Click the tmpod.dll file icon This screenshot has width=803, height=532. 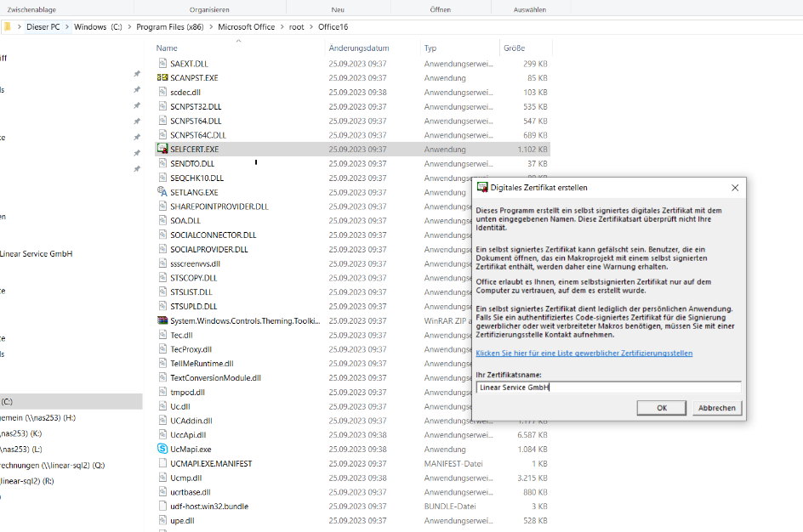pyautogui.click(x=162, y=392)
